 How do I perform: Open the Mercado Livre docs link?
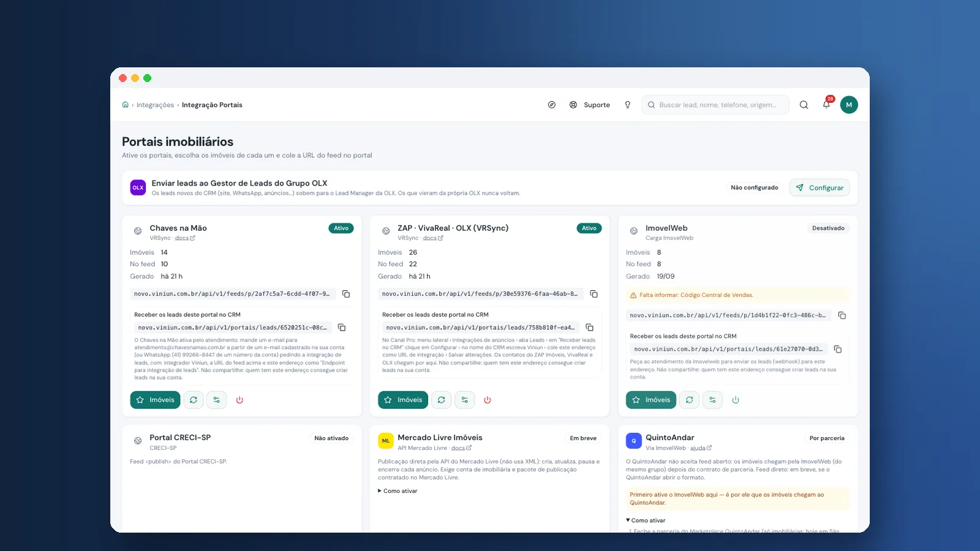(x=461, y=448)
